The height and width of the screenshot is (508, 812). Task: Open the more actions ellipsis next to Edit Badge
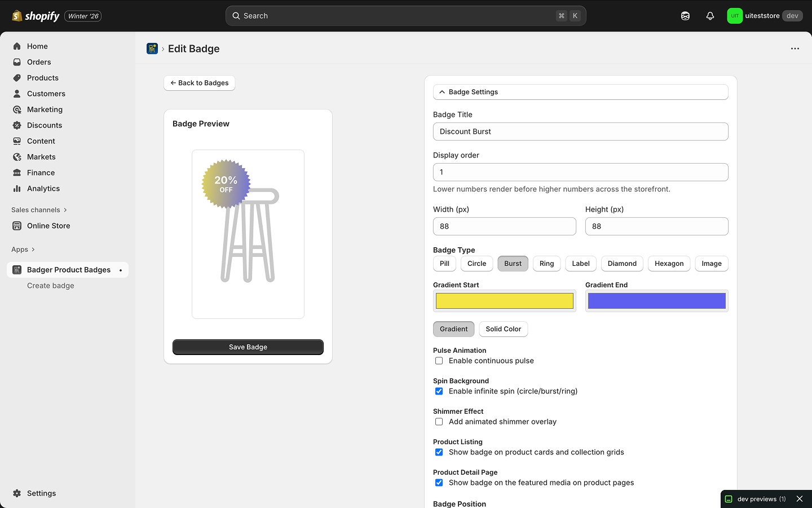(795, 49)
